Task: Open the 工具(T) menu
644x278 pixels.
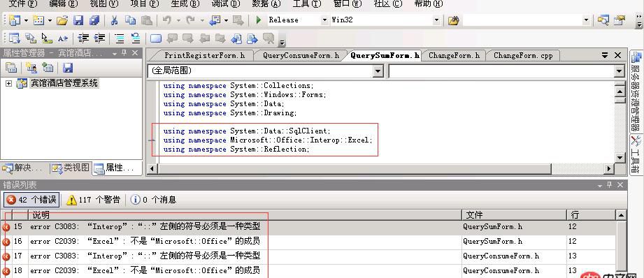Action: click(307, 3)
